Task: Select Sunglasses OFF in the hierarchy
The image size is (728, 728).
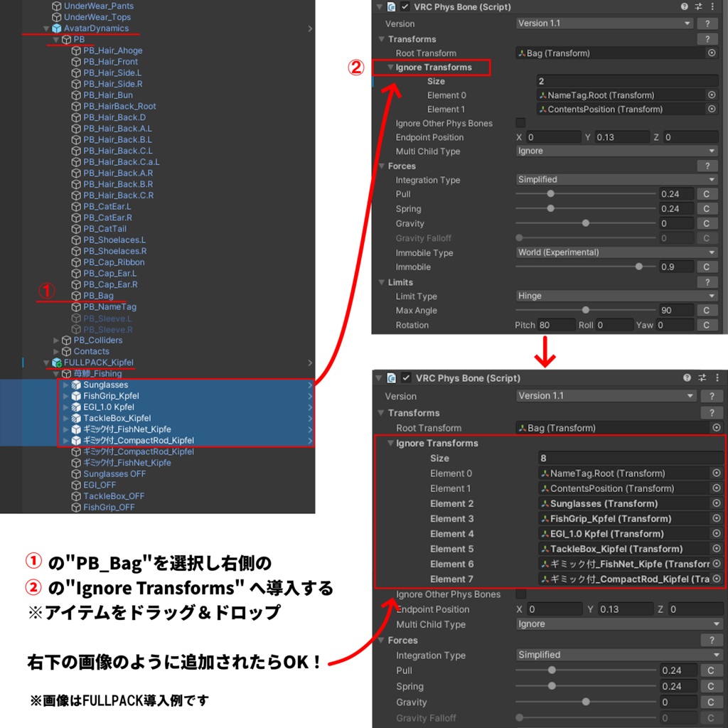Action: click(114, 474)
